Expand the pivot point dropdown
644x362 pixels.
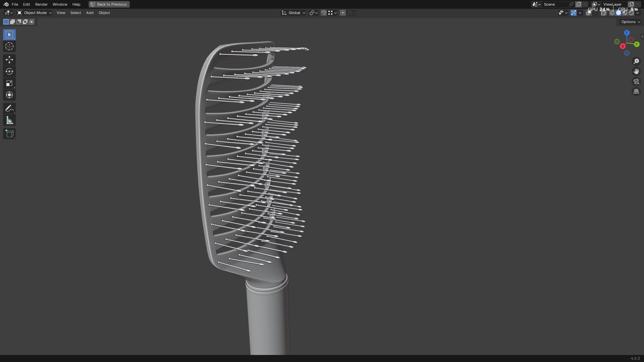click(x=313, y=13)
